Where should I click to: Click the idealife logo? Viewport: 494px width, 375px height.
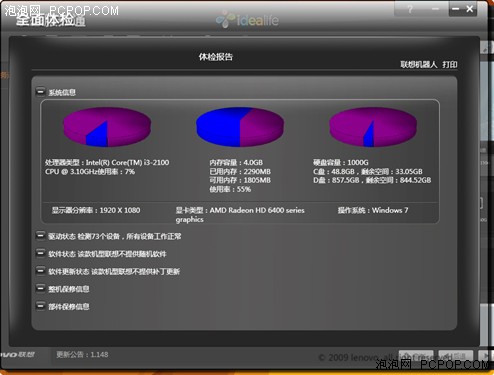(247, 20)
